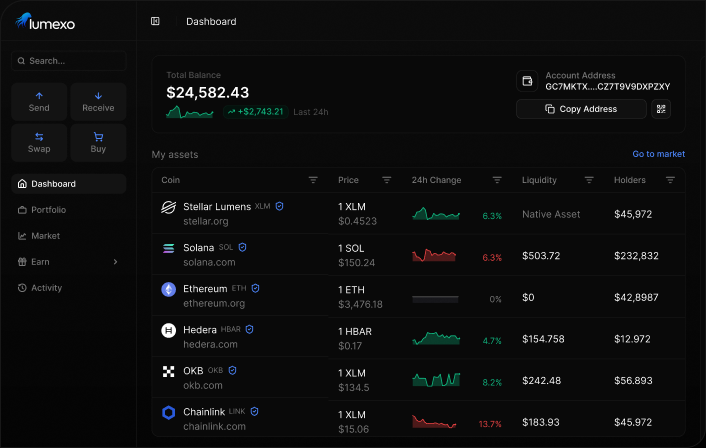Click the +$2,743.21 gain badge
The height and width of the screenshot is (448, 706).
pos(256,112)
